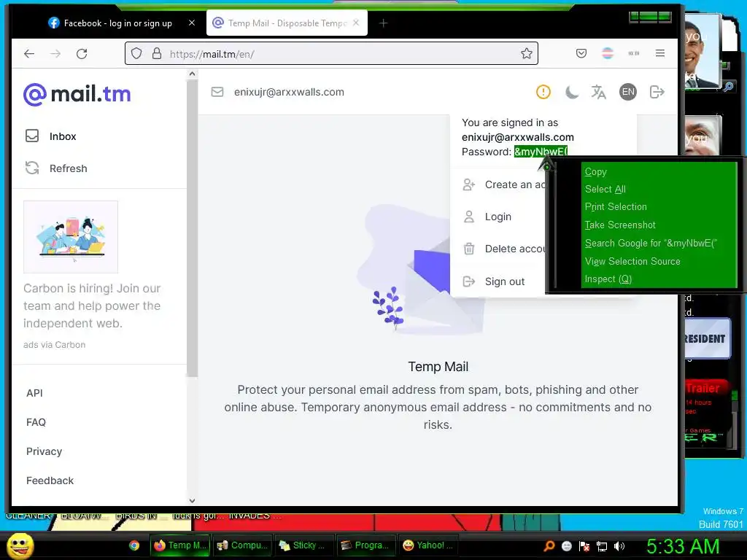The image size is (747, 560).
Task: Choose Inspect (Q) in context menu
Action: (608, 279)
